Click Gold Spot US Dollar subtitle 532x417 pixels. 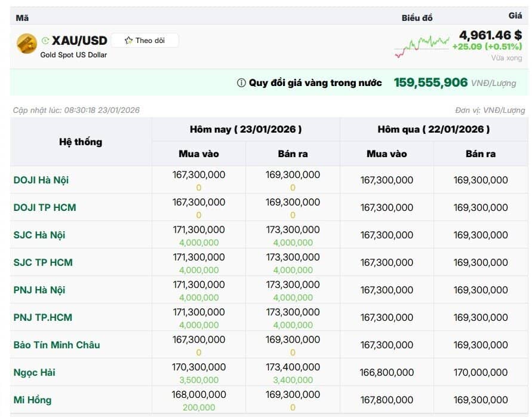coord(73,55)
